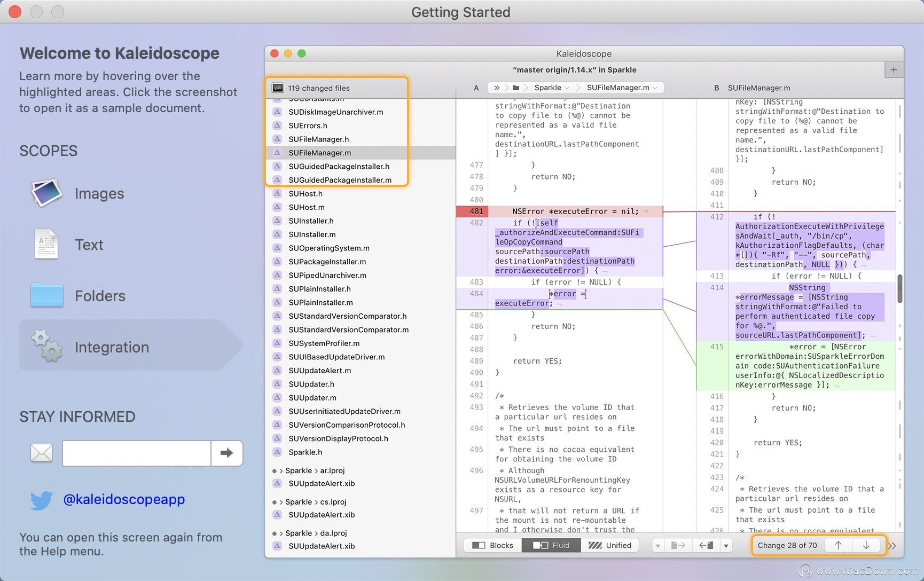Click the folder icon in path bar
Screen dimensions: 924x581
tap(516, 88)
